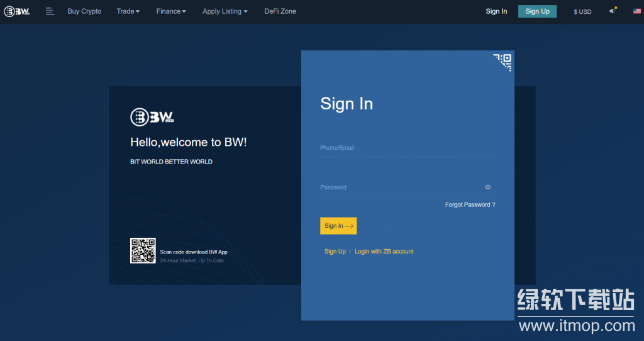Go to the DeFi Zone page
The width and height of the screenshot is (644, 341).
coord(280,11)
